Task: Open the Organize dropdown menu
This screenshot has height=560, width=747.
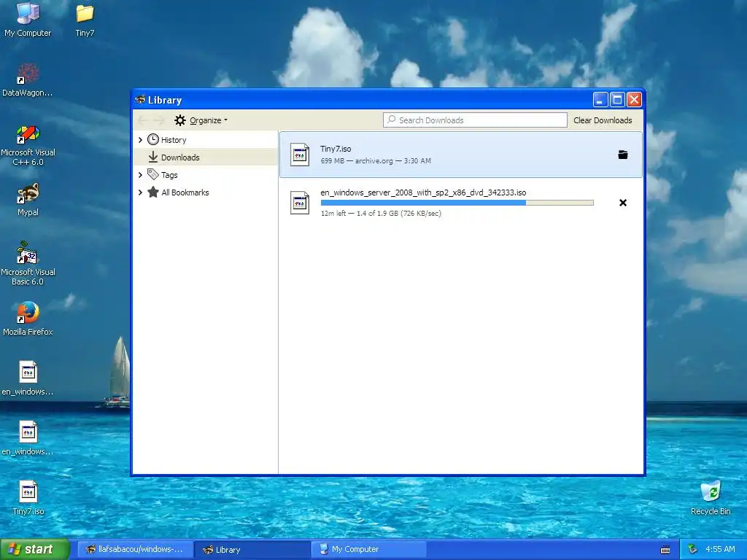Action: click(201, 120)
